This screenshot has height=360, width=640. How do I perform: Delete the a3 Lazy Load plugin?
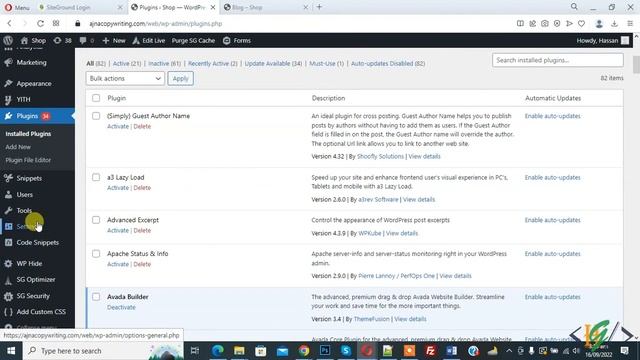(x=142, y=188)
